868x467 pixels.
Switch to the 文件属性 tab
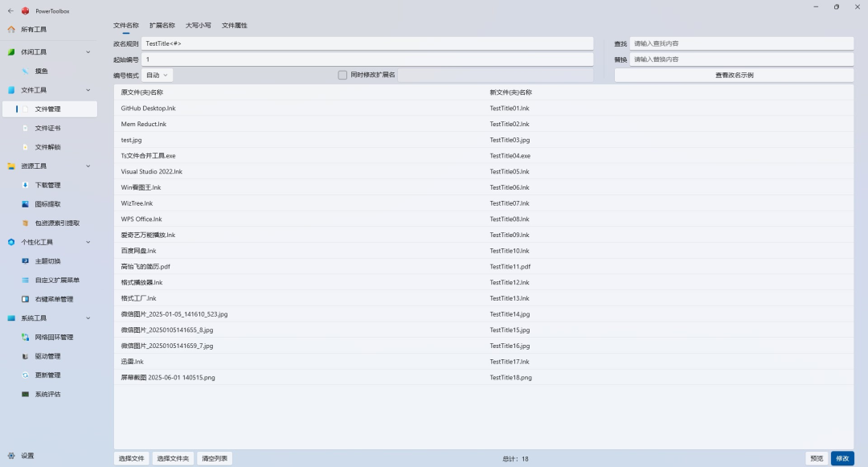point(234,26)
